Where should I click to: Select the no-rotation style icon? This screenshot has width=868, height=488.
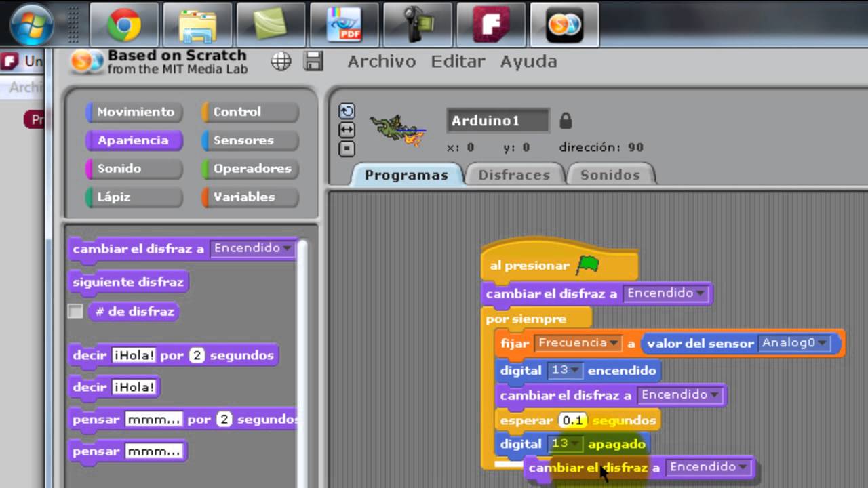(x=347, y=147)
